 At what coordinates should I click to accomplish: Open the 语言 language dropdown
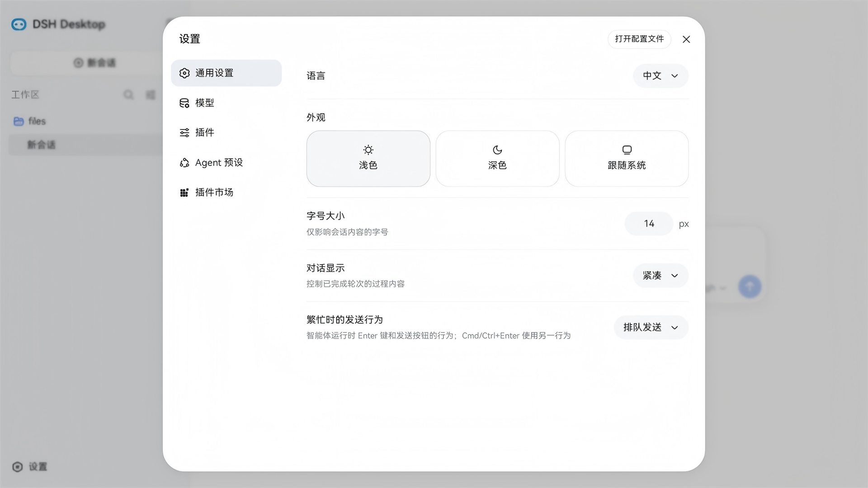660,75
